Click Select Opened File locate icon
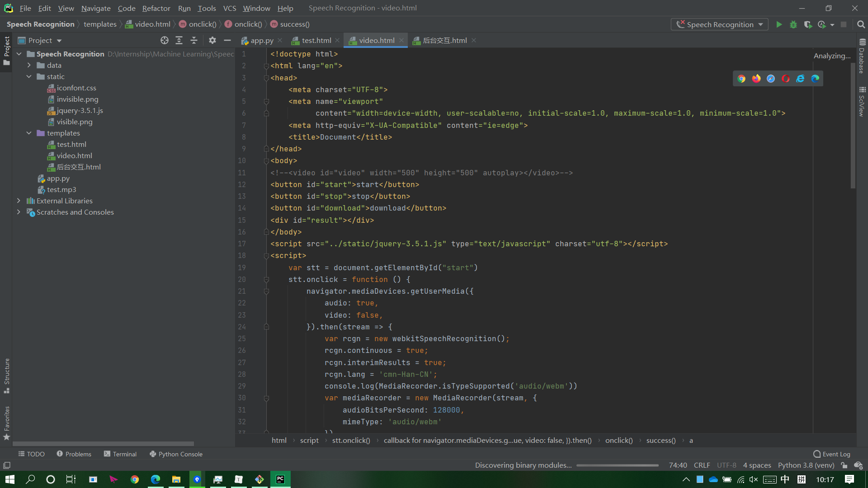The height and width of the screenshot is (488, 868). [x=165, y=40]
